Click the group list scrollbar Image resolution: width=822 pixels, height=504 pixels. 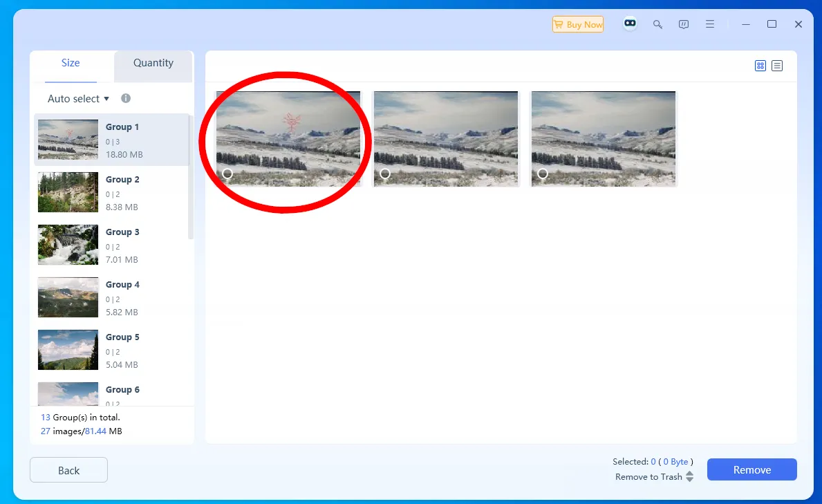pos(191,177)
